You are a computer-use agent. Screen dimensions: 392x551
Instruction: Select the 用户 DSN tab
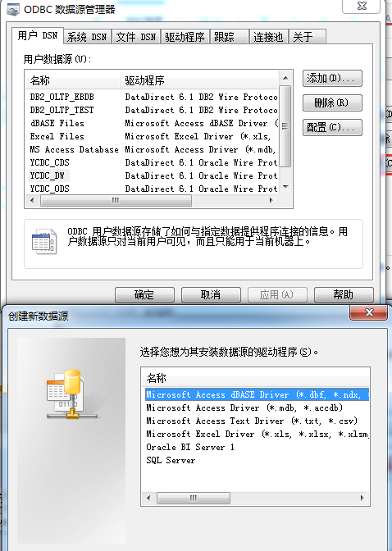pyautogui.click(x=38, y=35)
